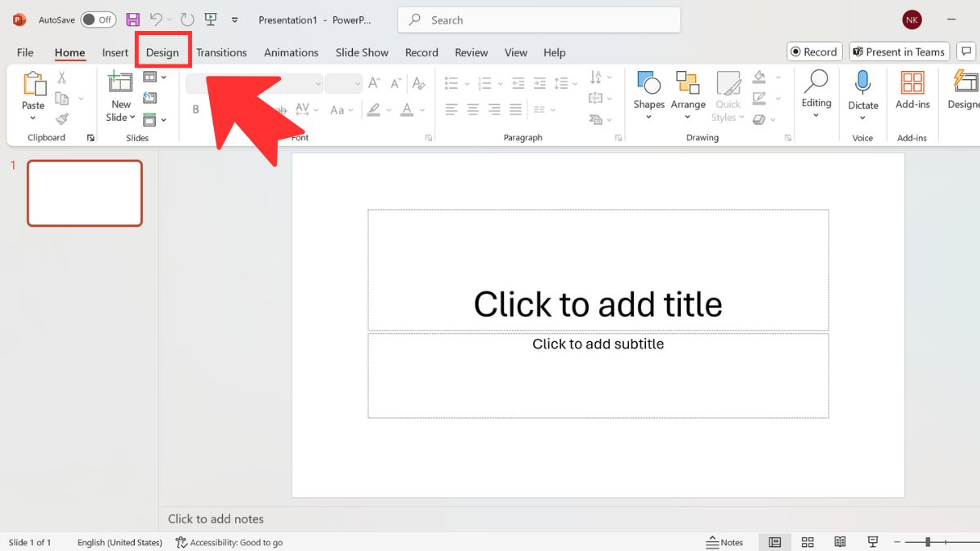Open the font name combo box
Viewport: 980px width, 551px height.
[255, 83]
